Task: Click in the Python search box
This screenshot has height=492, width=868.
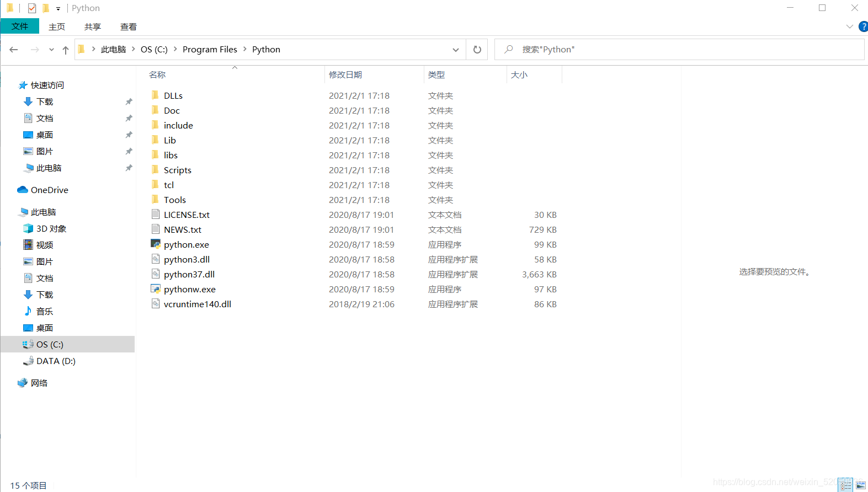Action: tap(679, 50)
